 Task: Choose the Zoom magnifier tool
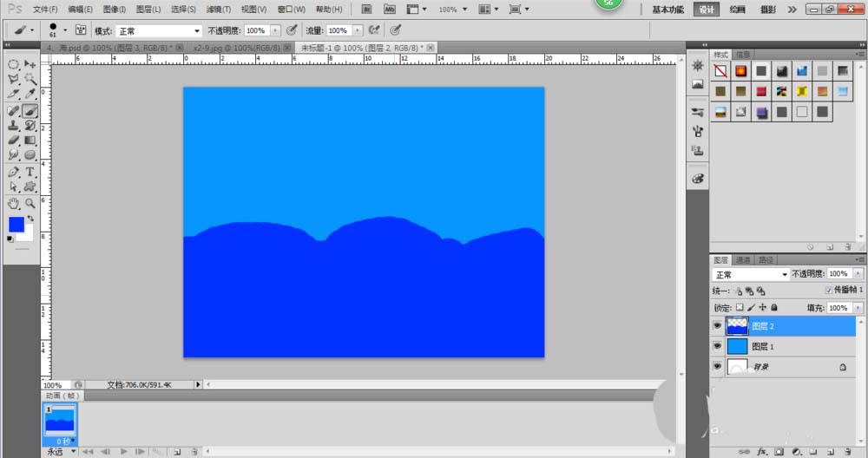tap(30, 203)
